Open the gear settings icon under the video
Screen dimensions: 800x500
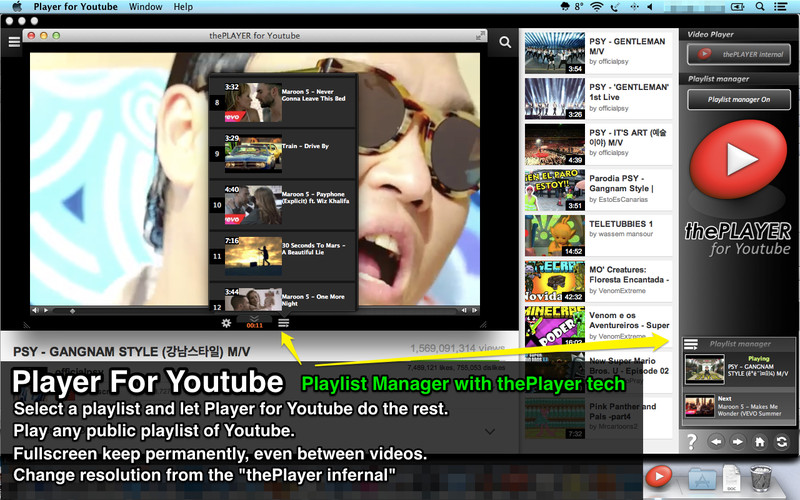[x=226, y=322]
